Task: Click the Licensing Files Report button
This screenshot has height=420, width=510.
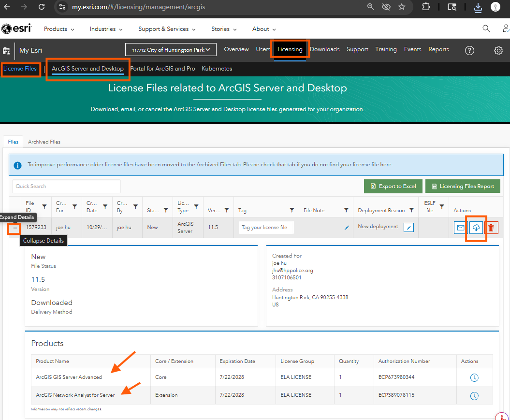Action: 463,186
